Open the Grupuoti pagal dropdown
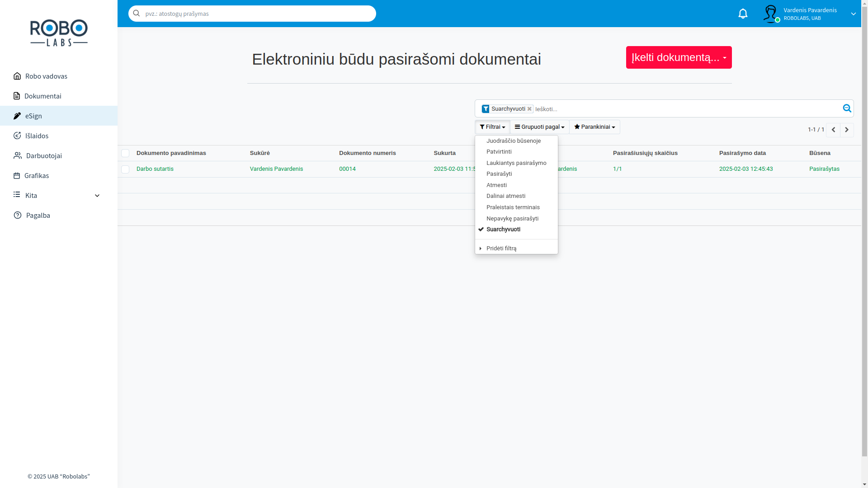Viewport: 868px width, 488px height. [x=539, y=127]
